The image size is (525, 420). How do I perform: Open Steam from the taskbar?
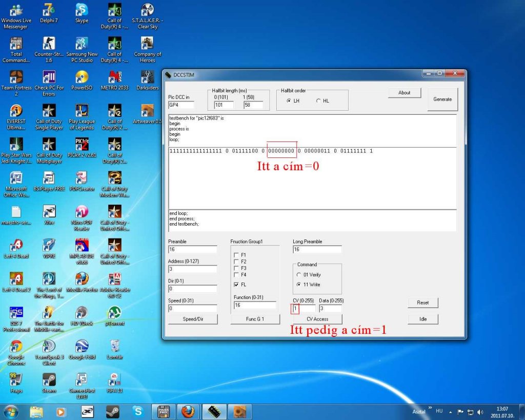tap(112, 412)
